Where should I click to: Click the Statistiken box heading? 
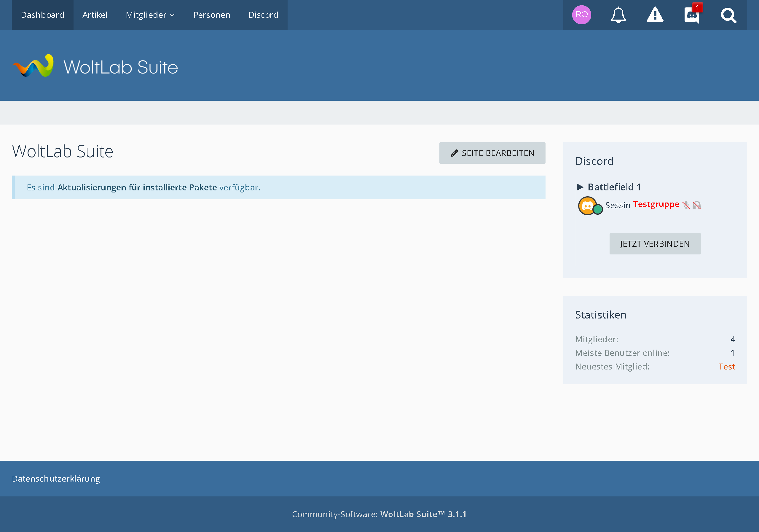(600, 315)
